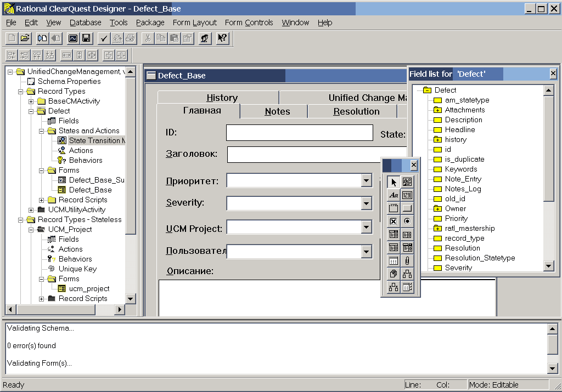This screenshot has height=392, width=562.
Task: Click right arrow of tree horizontal scrollbar
Action: pyautogui.click(x=120, y=309)
